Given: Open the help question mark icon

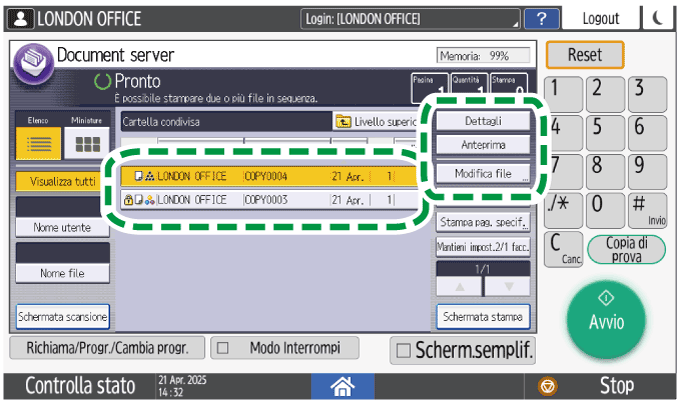Looking at the screenshot, I should click(x=541, y=19).
